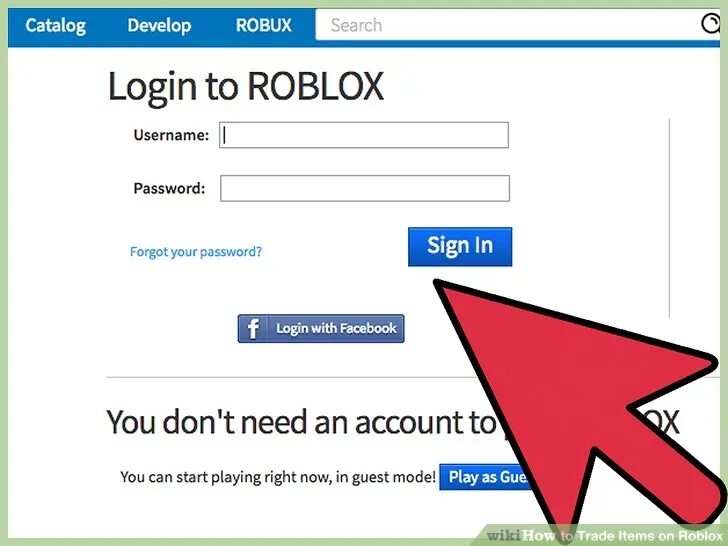
Task: Click the 'start playing right now' guest mode text
Action: [x=278, y=477]
